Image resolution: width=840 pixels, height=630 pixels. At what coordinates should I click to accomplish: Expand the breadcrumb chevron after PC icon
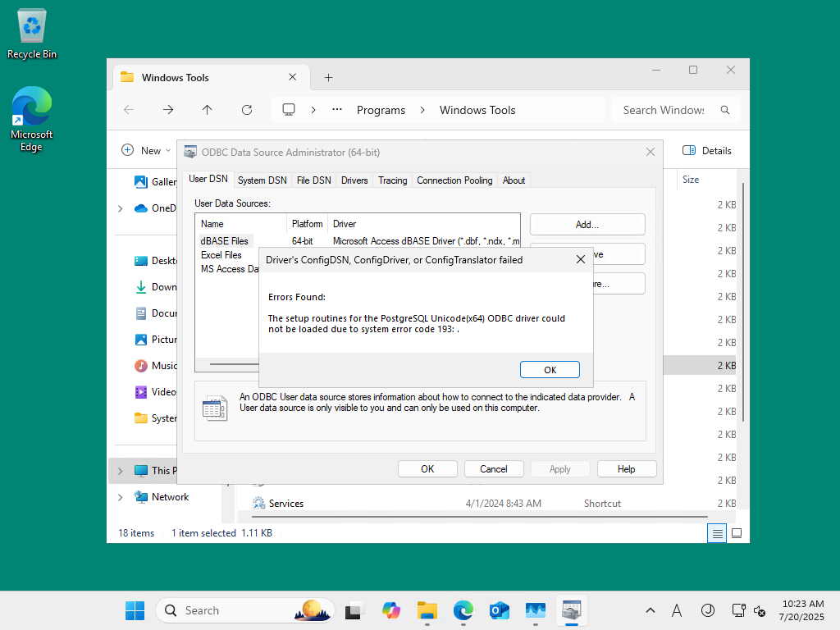(313, 110)
